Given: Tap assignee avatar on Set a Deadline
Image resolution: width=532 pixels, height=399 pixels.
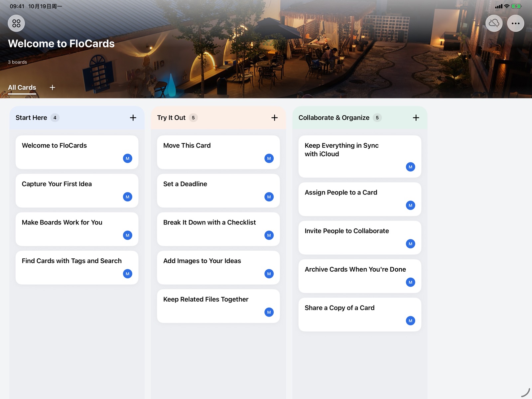Looking at the screenshot, I should (x=269, y=197).
